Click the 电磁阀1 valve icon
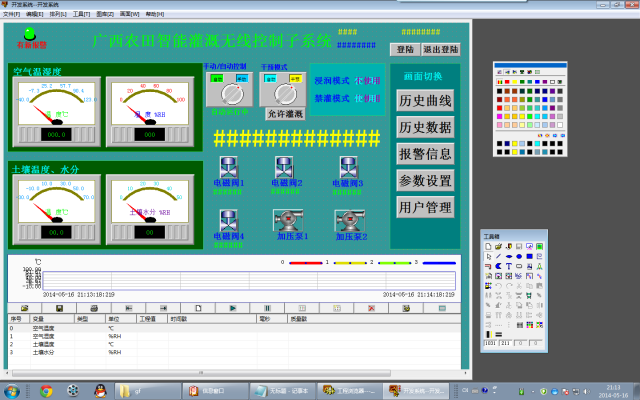Screen dimensions: 640x400 (x=229, y=167)
